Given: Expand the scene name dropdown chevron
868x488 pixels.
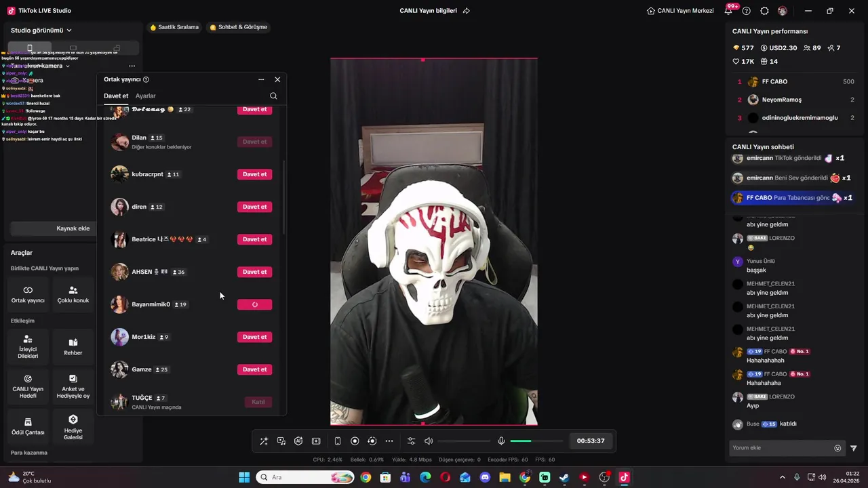Looking at the screenshot, I should coord(68,66).
